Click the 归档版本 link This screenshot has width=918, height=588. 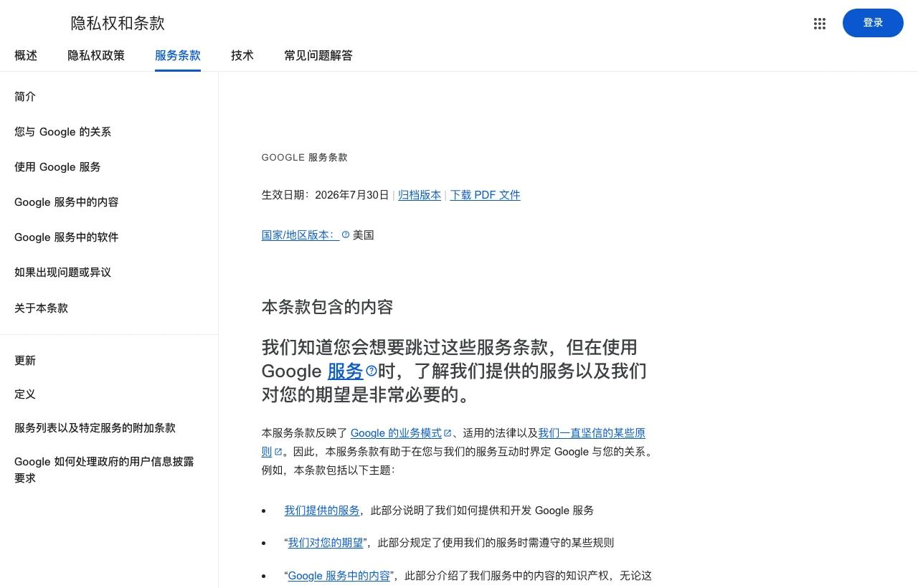tap(420, 194)
